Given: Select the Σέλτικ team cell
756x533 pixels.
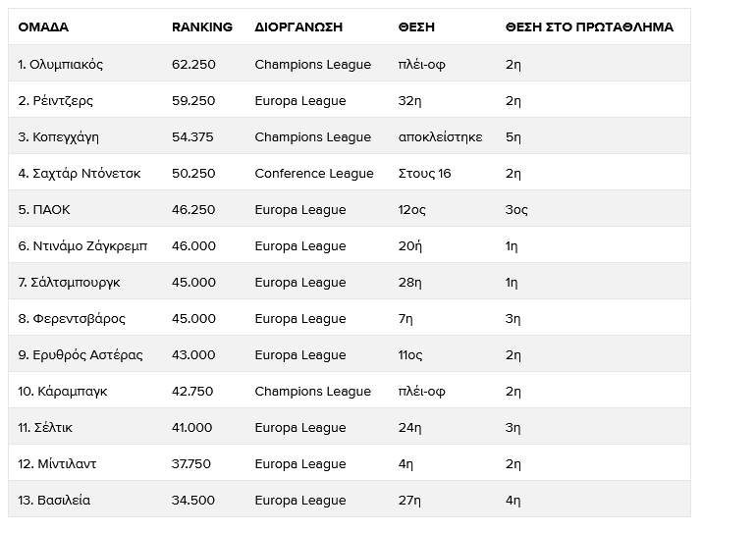Looking at the screenshot, I should coord(45,428).
